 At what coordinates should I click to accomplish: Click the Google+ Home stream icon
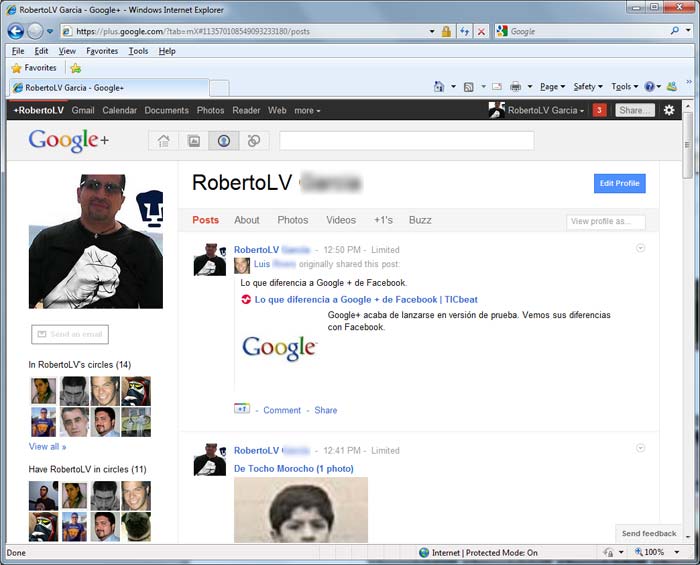[x=163, y=141]
